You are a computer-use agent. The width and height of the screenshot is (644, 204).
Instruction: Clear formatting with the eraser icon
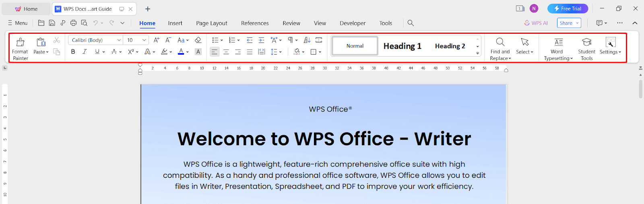[x=198, y=40]
